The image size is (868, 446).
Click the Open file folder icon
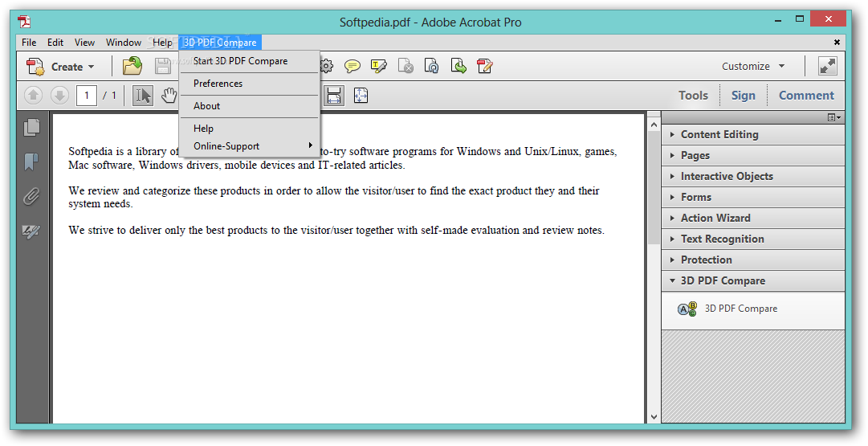tap(132, 67)
